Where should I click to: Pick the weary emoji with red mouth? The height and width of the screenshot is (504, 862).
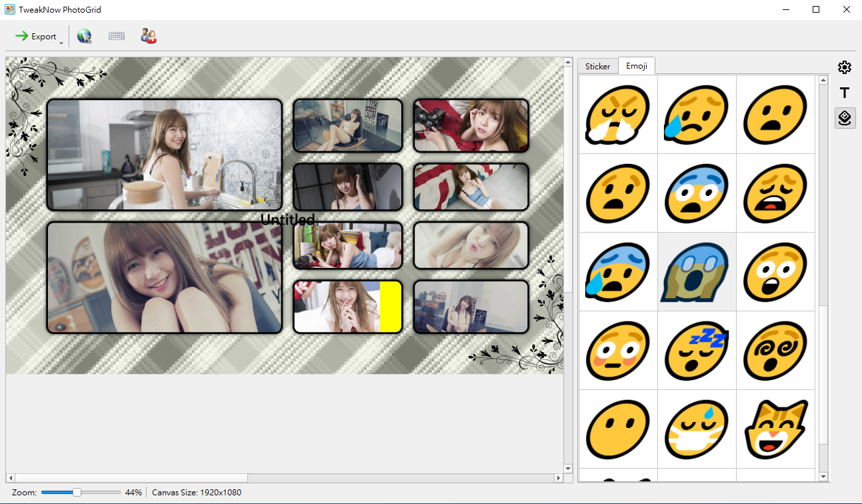pyautogui.click(x=775, y=193)
